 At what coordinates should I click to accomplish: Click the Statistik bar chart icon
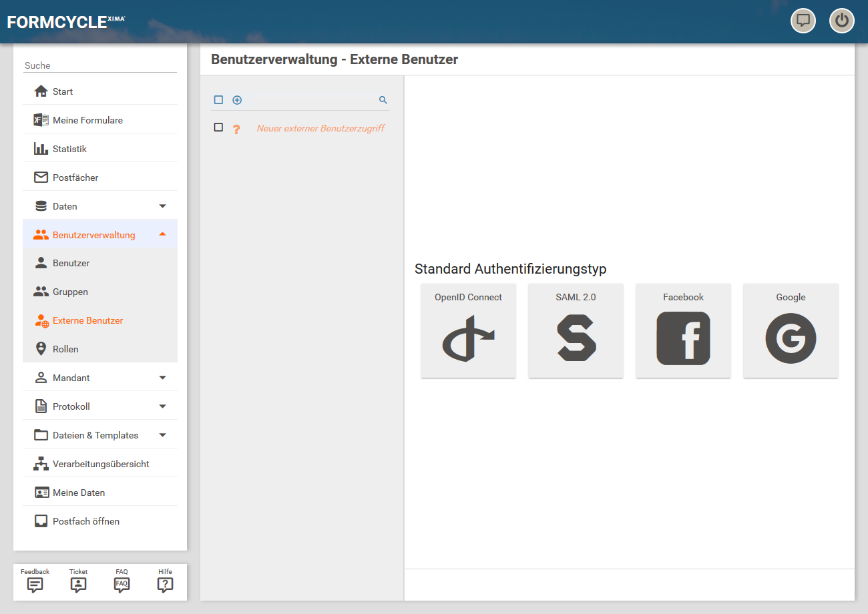click(x=41, y=149)
